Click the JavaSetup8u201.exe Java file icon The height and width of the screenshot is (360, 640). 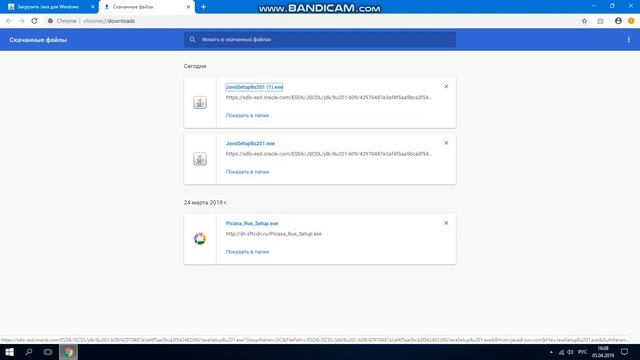click(x=200, y=159)
